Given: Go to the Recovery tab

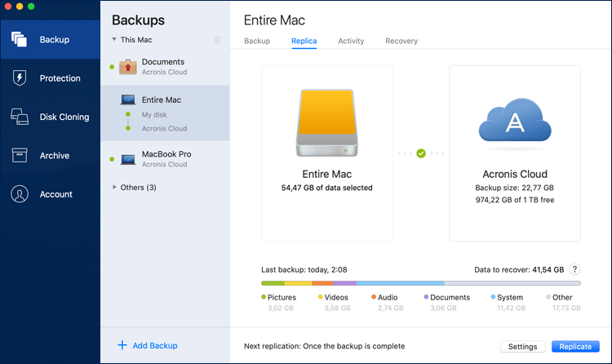Looking at the screenshot, I should pos(401,41).
